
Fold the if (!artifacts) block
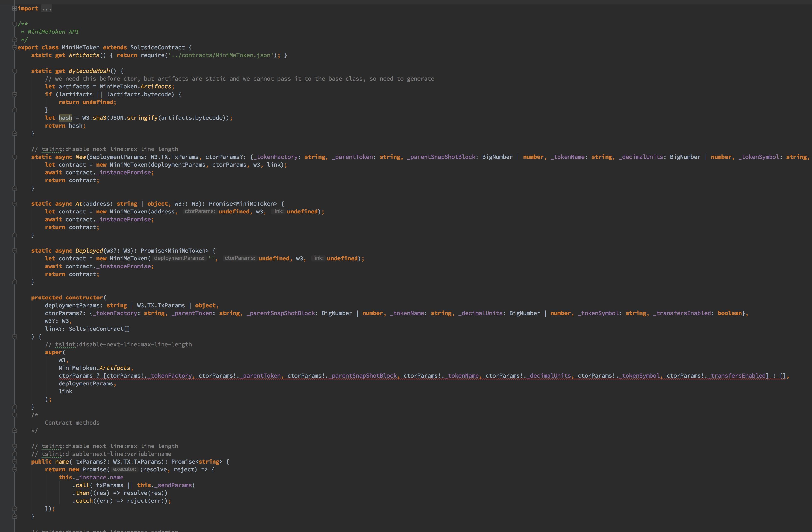(x=15, y=94)
